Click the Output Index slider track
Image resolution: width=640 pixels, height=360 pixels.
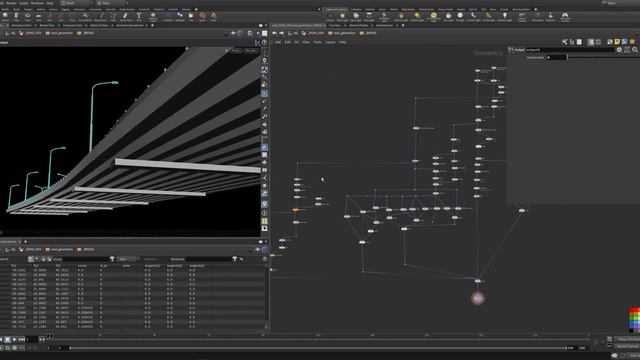point(604,58)
